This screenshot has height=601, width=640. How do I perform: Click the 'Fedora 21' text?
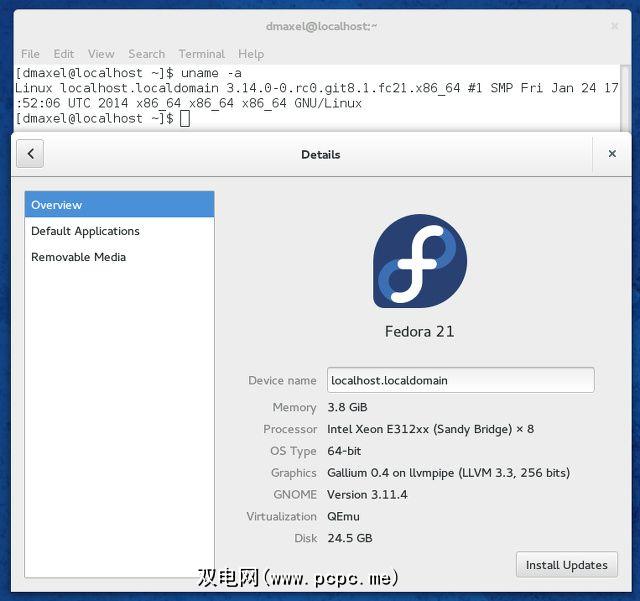tap(420, 332)
